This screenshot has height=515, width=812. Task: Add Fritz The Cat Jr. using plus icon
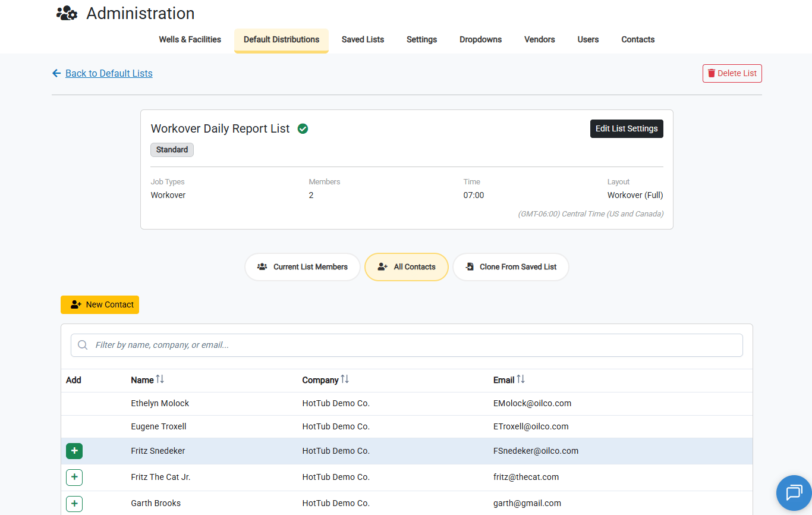(x=74, y=478)
